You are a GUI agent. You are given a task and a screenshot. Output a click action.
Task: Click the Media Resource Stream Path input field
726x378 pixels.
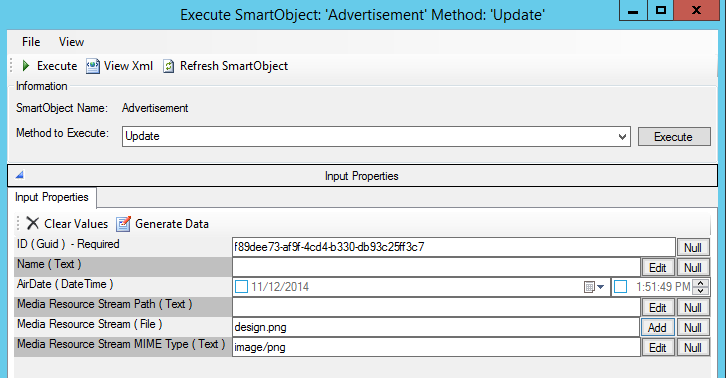(x=436, y=308)
